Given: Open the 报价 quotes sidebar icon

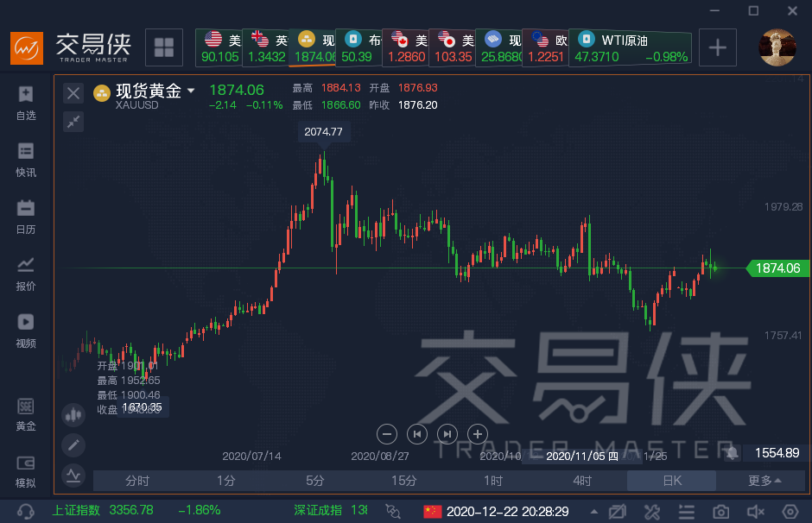Looking at the screenshot, I should [x=25, y=274].
